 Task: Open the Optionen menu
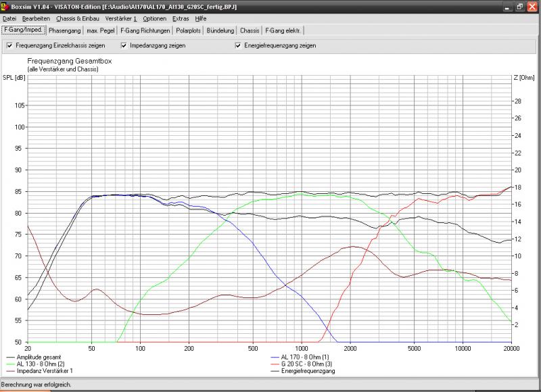pyautogui.click(x=155, y=19)
